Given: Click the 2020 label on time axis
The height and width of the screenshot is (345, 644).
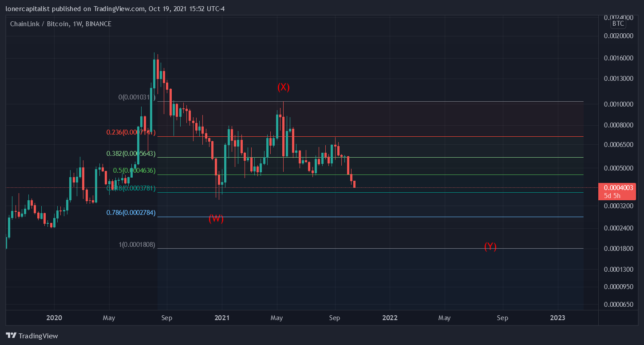Looking at the screenshot, I should (x=54, y=318).
